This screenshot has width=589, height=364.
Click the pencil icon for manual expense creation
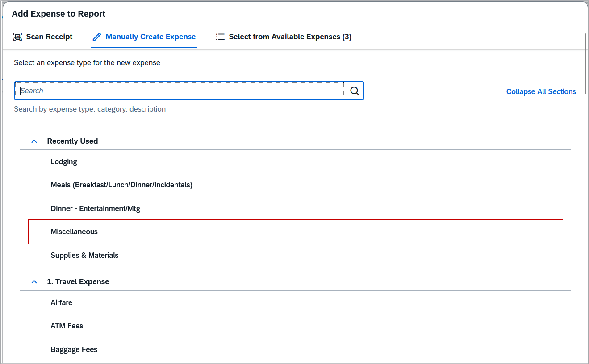coord(96,37)
